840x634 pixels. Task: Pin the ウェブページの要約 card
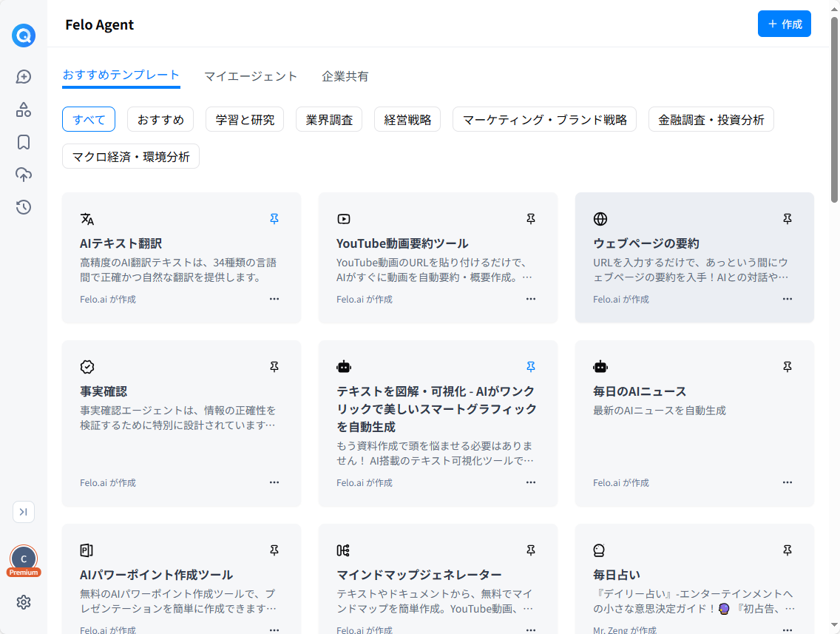(787, 219)
